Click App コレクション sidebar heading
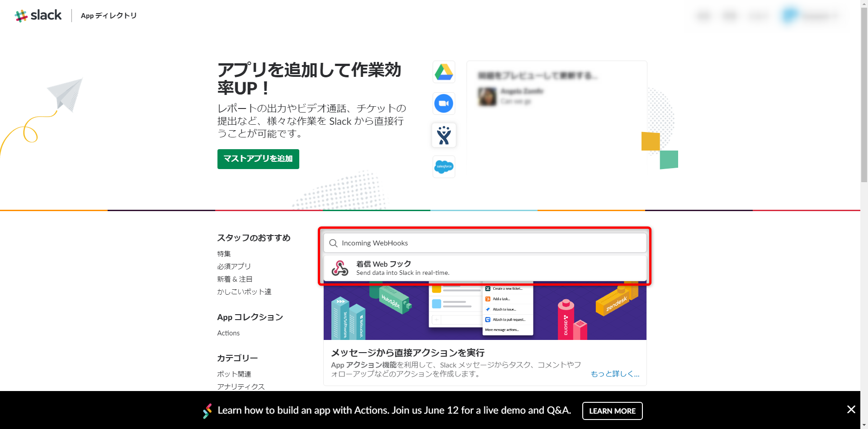The width and height of the screenshot is (868, 429). tap(250, 317)
